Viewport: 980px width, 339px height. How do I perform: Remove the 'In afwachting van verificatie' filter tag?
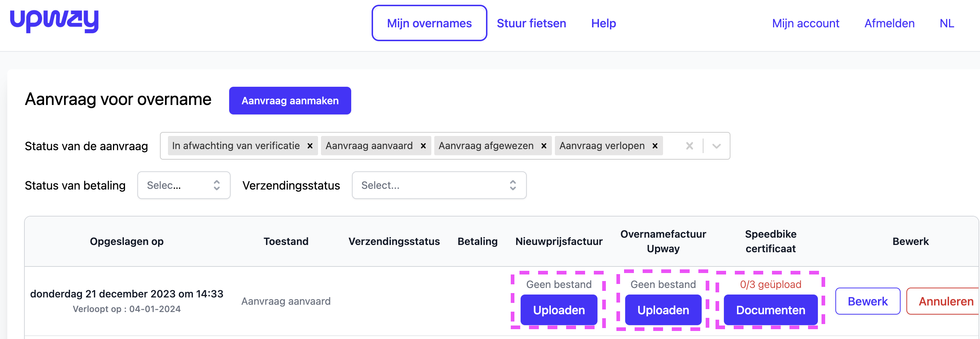[310, 146]
